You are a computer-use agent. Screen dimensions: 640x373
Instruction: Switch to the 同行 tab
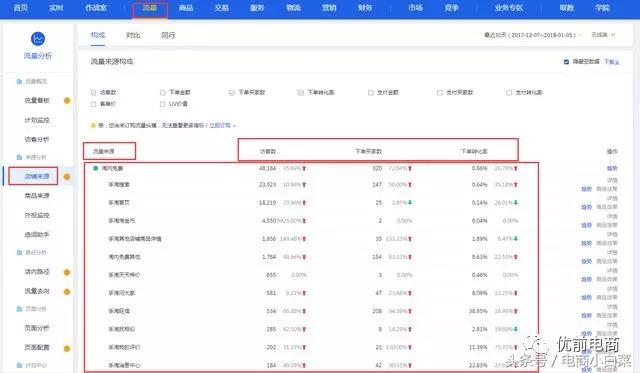tap(168, 35)
